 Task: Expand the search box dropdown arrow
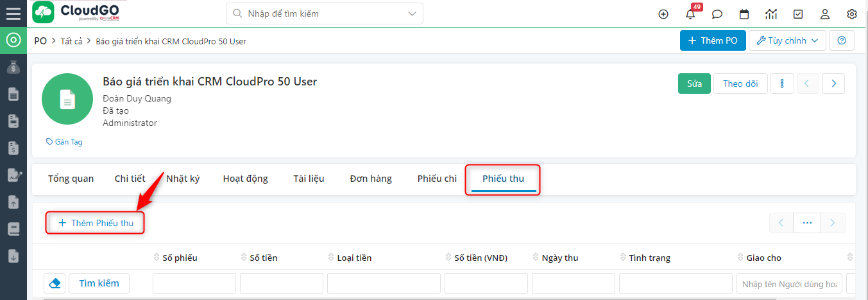[x=411, y=13]
